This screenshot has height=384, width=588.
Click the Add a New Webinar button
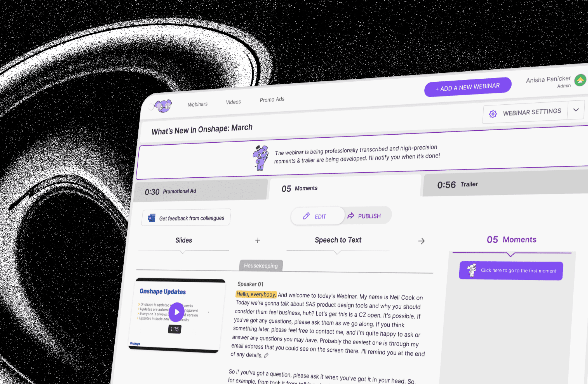coord(468,87)
